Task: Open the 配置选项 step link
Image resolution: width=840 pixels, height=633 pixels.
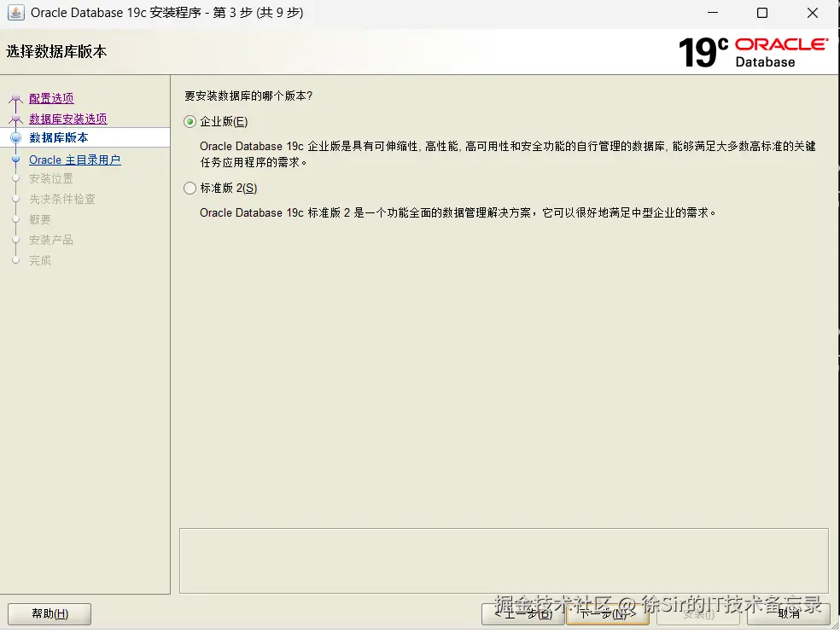Action: (x=51, y=98)
